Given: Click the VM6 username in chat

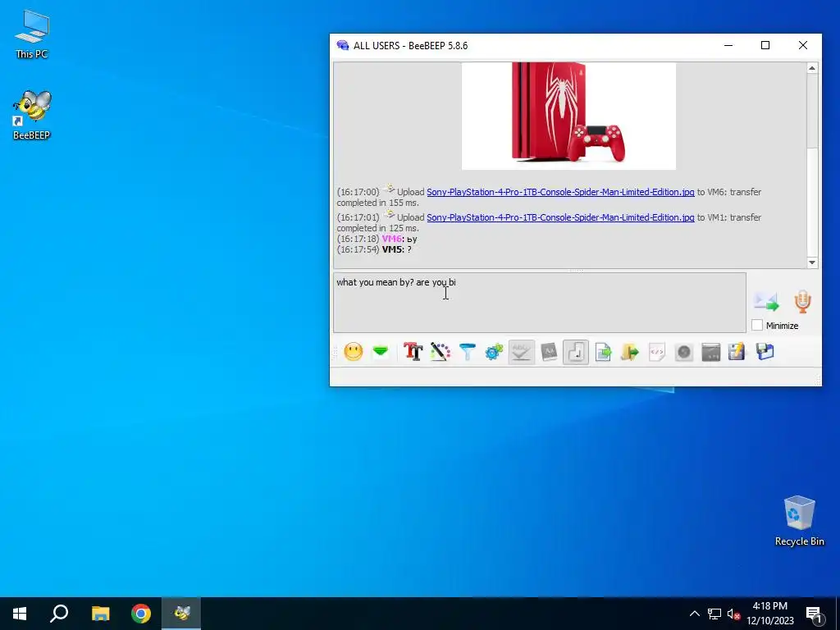Looking at the screenshot, I should tap(391, 239).
